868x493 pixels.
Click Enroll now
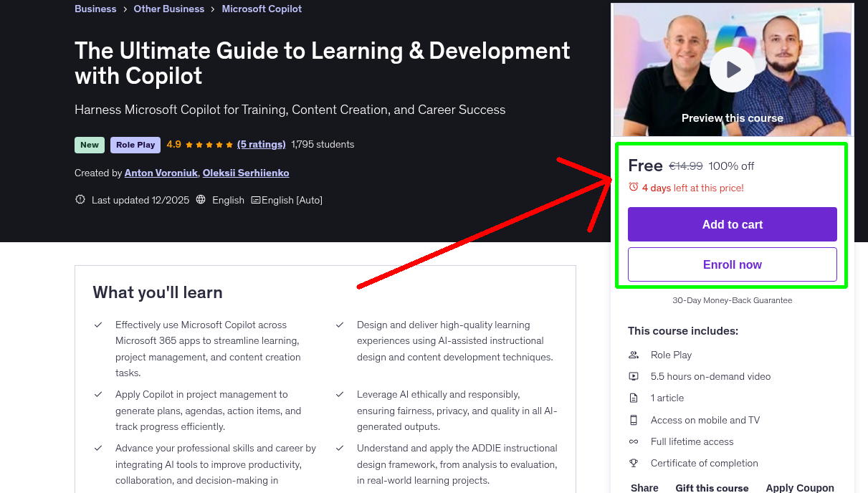[732, 264]
